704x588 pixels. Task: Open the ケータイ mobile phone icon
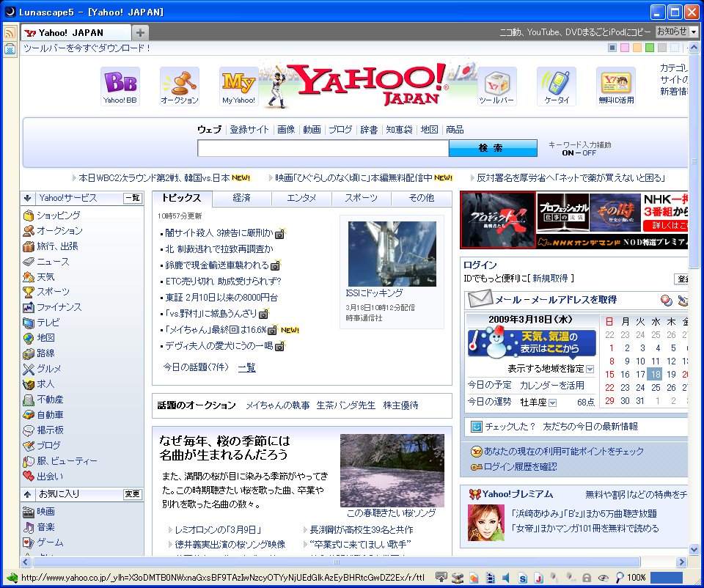click(x=557, y=87)
